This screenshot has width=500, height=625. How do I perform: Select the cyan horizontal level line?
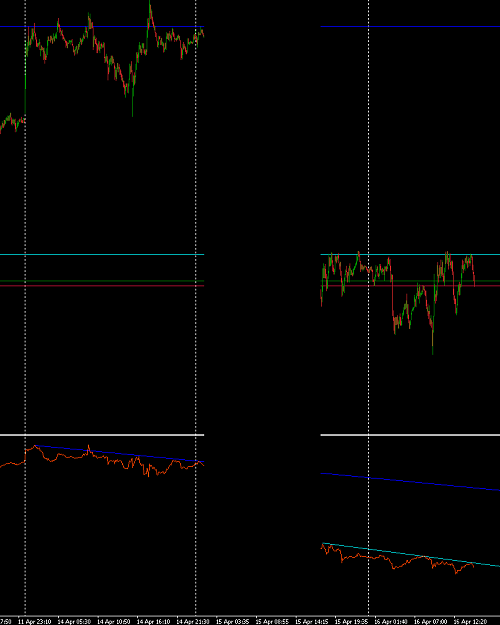click(x=102, y=254)
